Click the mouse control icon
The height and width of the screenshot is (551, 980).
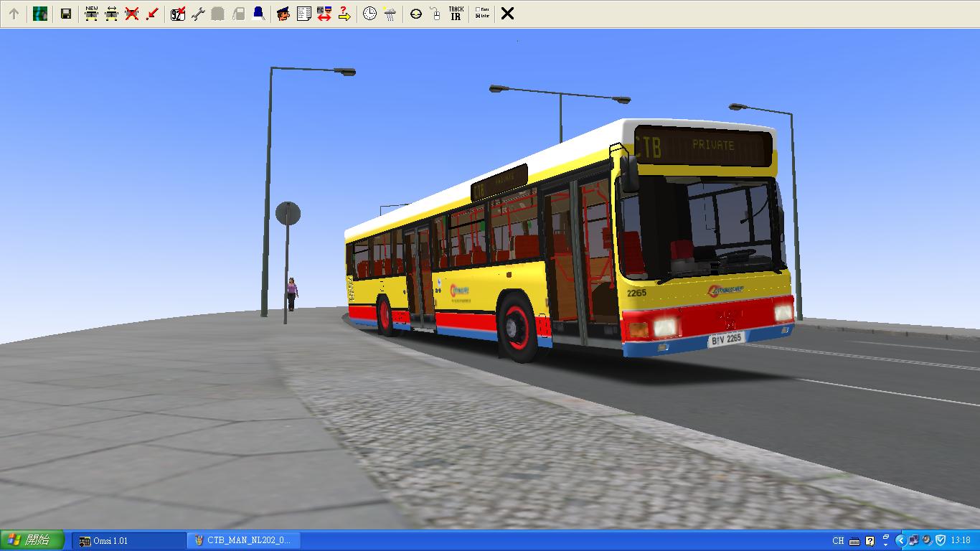point(435,14)
